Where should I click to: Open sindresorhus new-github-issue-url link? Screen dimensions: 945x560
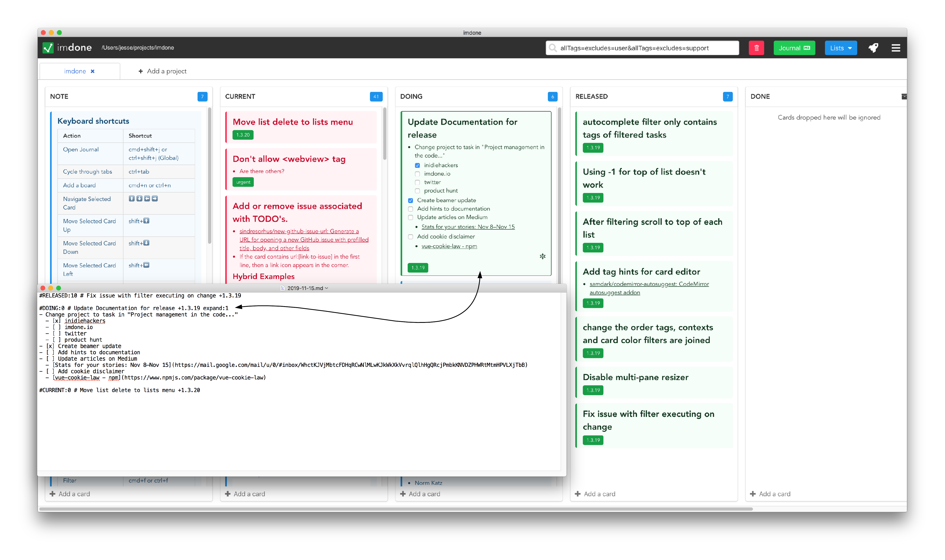tap(304, 240)
